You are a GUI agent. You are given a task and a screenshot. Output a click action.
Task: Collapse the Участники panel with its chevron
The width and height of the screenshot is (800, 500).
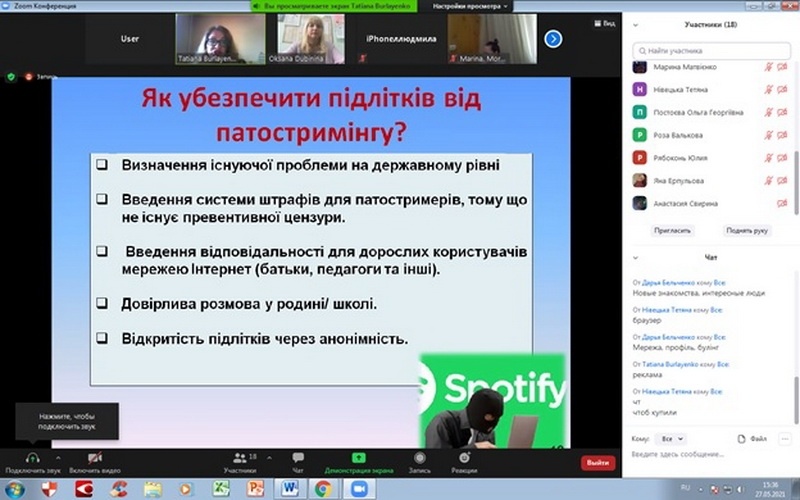(638, 23)
